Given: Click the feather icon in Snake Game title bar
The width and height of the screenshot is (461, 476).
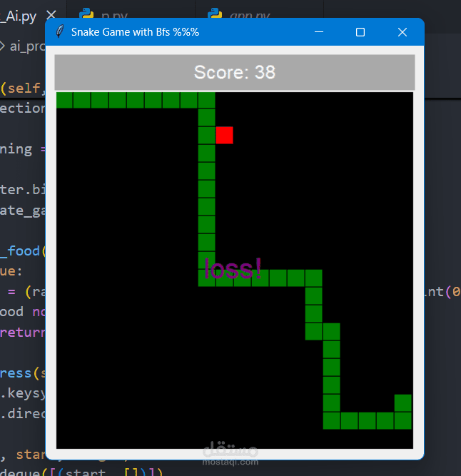Looking at the screenshot, I should coord(60,31).
